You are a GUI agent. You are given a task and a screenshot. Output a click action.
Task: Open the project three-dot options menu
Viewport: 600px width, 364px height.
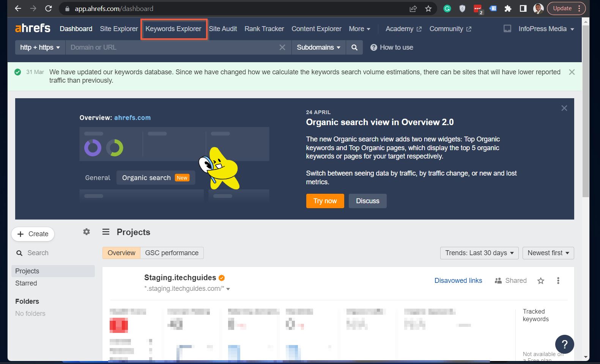click(x=558, y=281)
